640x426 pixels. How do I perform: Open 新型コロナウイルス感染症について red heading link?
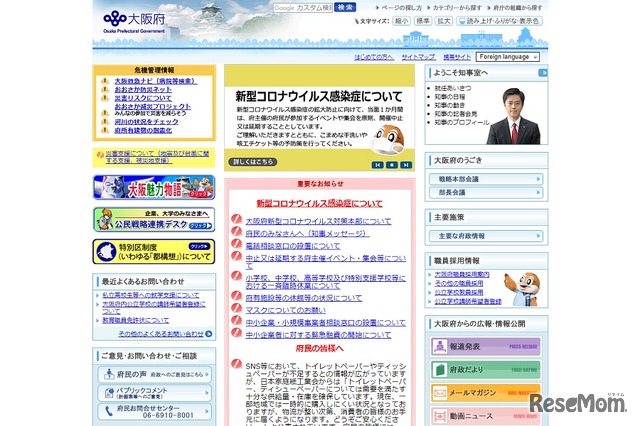(320, 203)
